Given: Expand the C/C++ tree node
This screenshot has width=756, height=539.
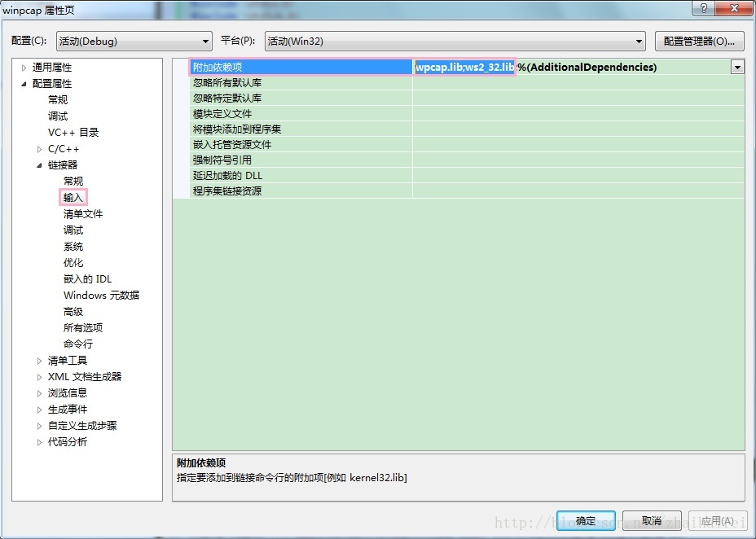Looking at the screenshot, I should pos(40,149).
